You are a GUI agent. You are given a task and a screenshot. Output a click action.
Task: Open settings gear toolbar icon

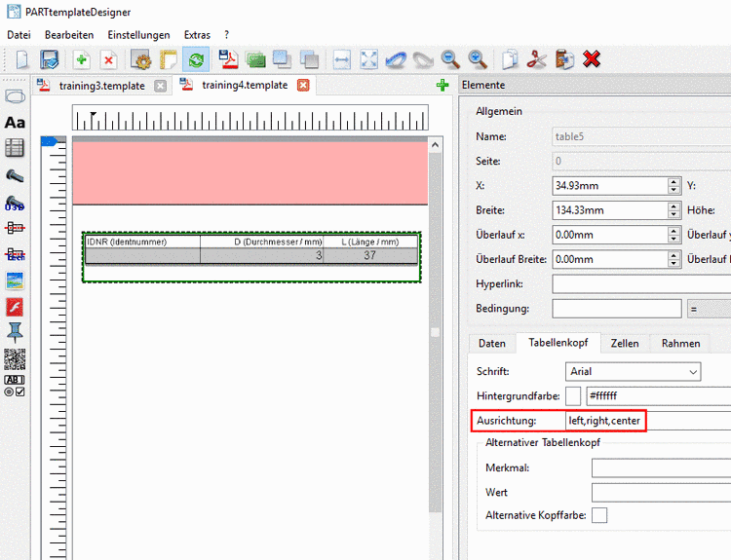pyautogui.click(x=140, y=59)
